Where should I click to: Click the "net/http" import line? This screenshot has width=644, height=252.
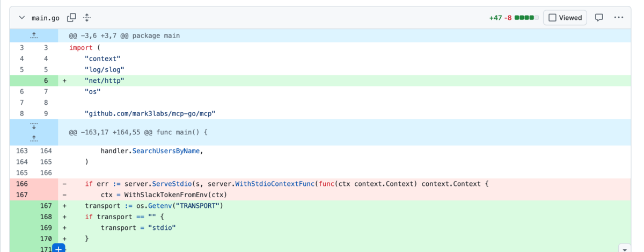pyautogui.click(x=105, y=81)
